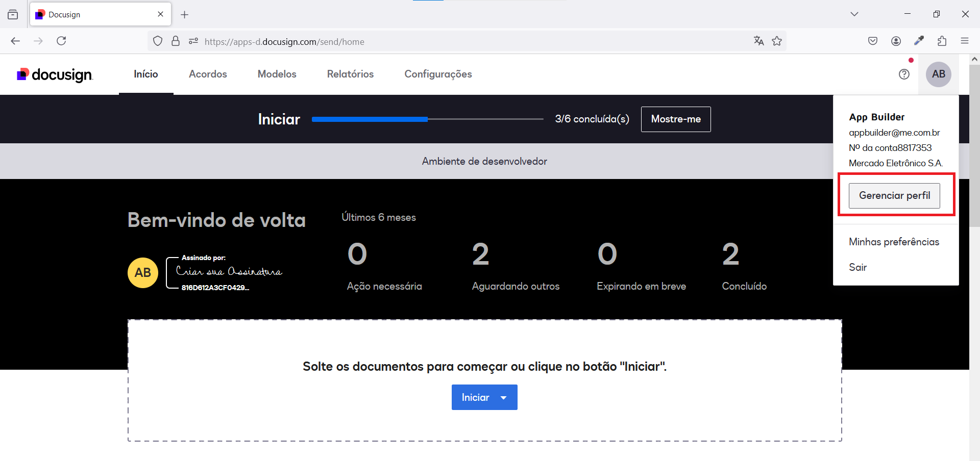
Task: Open the browser extensions puzzle icon
Action: click(x=942, y=41)
